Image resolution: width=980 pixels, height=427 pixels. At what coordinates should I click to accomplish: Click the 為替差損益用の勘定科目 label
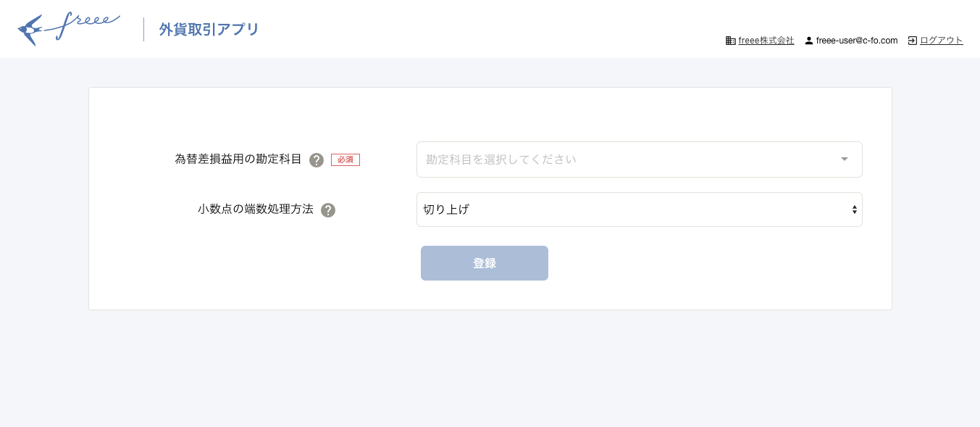[x=238, y=159]
